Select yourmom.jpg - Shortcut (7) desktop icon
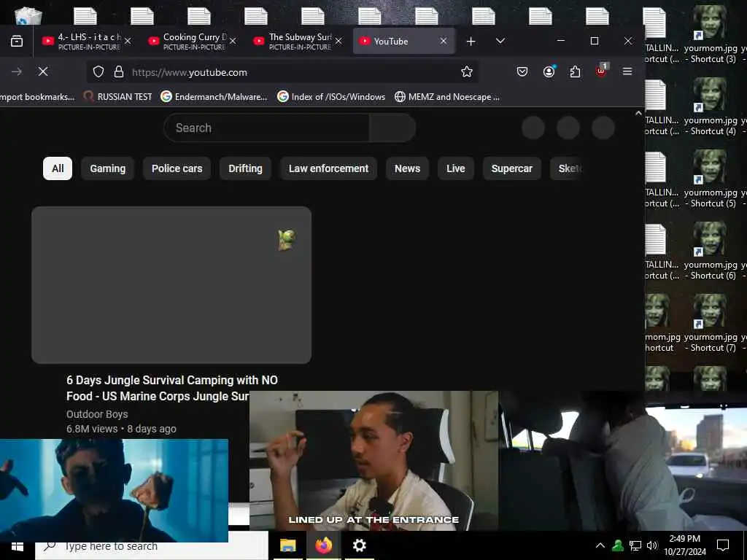Screen dimensions: 747x560 tap(711, 323)
